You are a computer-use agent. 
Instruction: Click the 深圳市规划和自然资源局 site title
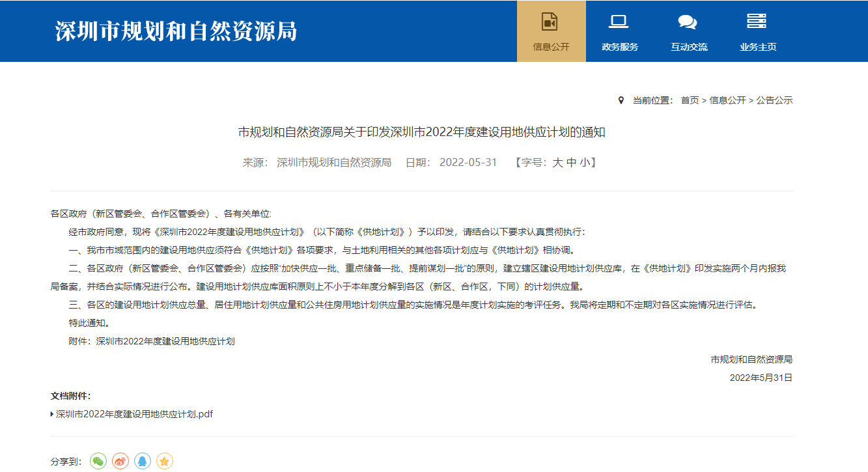176,31
